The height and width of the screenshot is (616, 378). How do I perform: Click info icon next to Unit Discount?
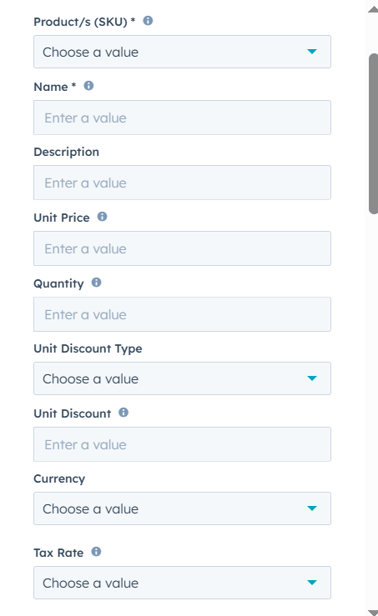(x=123, y=412)
